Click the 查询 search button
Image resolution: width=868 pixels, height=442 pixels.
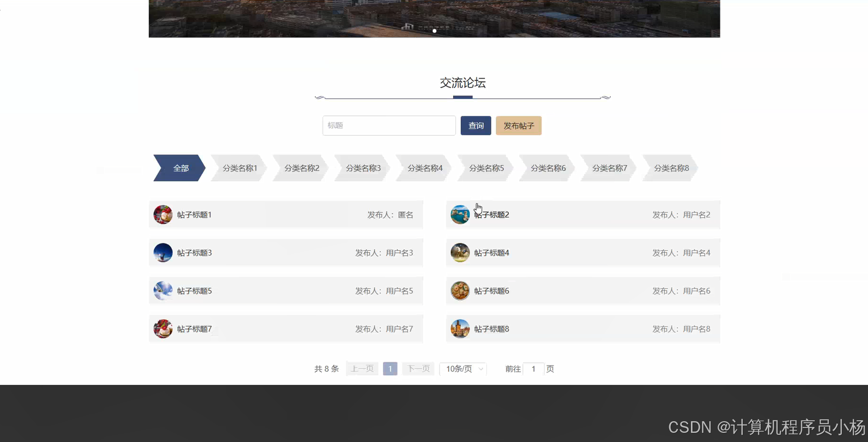(476, 126)
